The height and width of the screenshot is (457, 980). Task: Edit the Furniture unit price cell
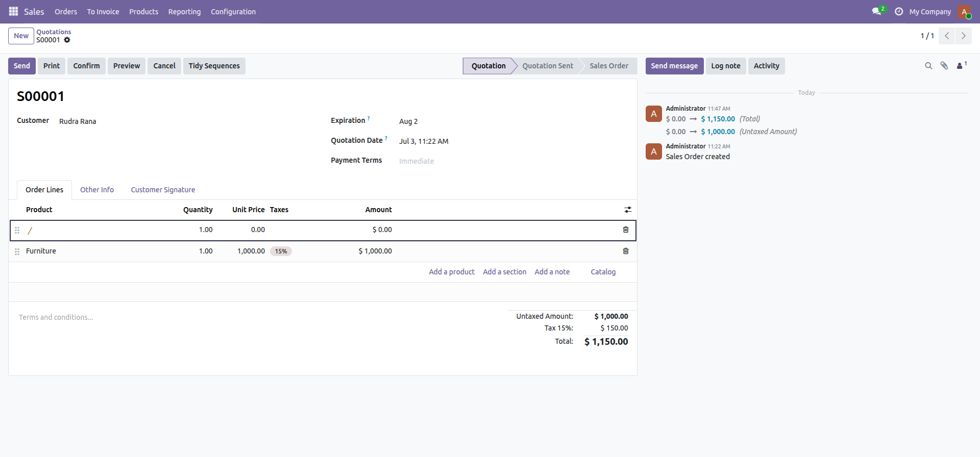[x=243, y=251]
